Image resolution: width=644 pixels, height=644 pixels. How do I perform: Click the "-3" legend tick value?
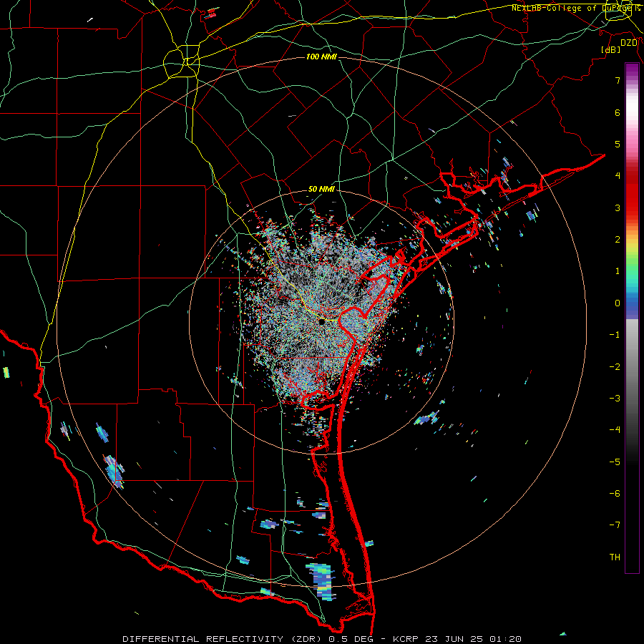(x=615, y=399)
